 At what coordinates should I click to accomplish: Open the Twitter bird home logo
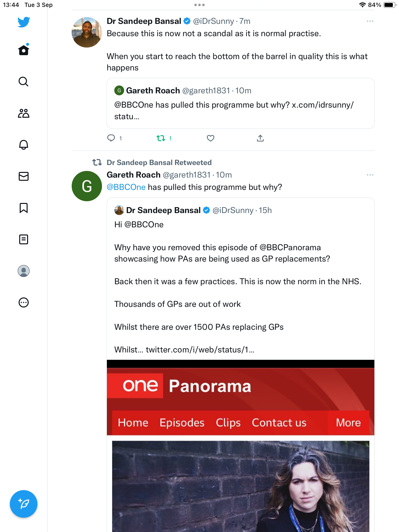click(x=24, y=22)
